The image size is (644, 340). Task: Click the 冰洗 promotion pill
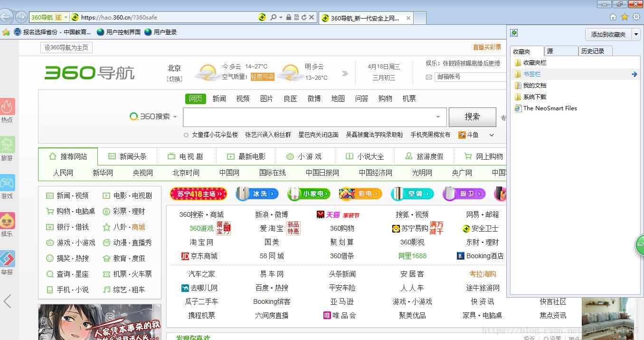point(257,194)
